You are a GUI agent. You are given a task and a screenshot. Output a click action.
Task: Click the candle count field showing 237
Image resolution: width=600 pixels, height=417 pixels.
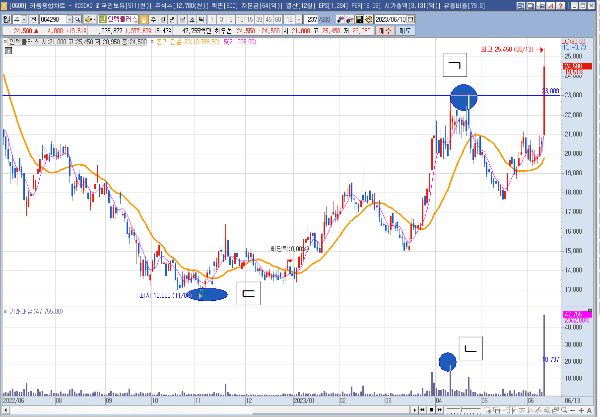point(311,19)
